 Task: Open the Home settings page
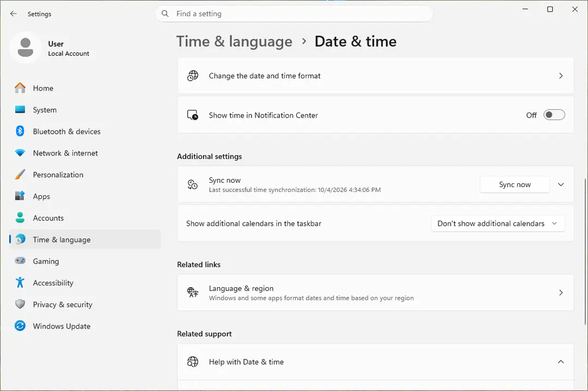pos(85,88)
